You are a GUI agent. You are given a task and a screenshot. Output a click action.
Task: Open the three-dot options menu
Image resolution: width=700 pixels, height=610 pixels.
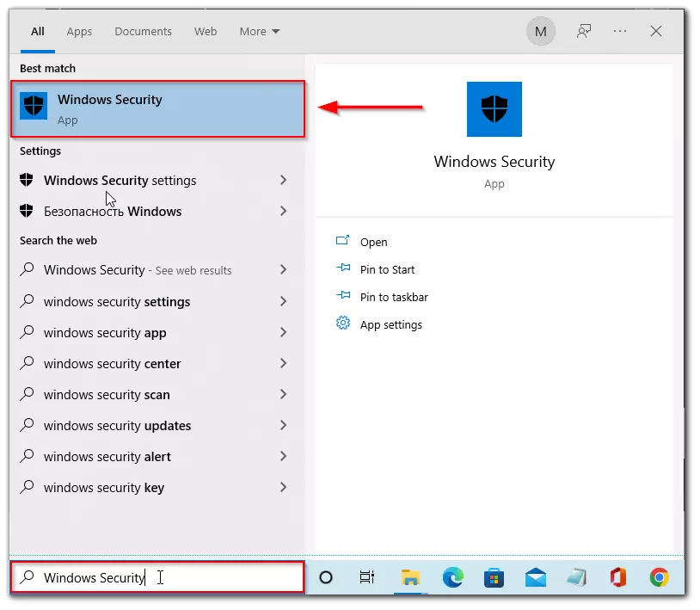(620, 31)
